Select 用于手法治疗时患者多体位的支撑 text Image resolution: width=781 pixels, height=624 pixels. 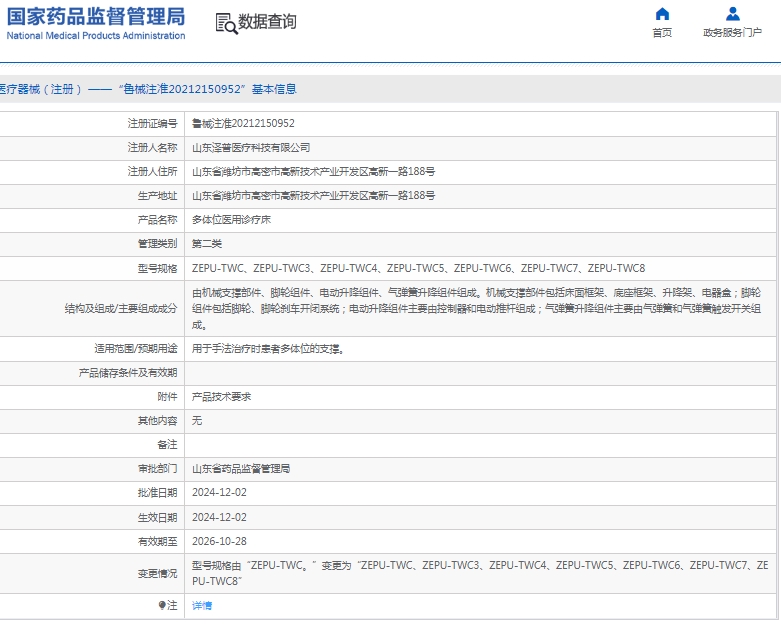267,349
